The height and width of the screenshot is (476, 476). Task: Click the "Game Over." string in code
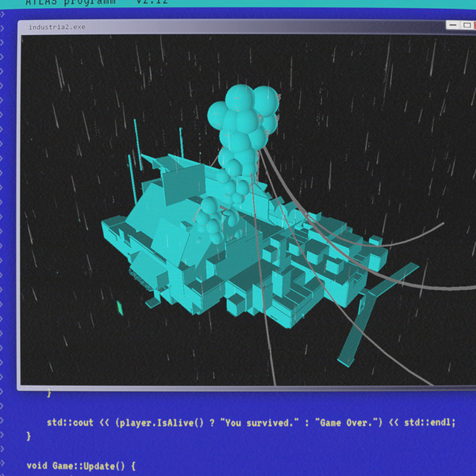(348, 422)
